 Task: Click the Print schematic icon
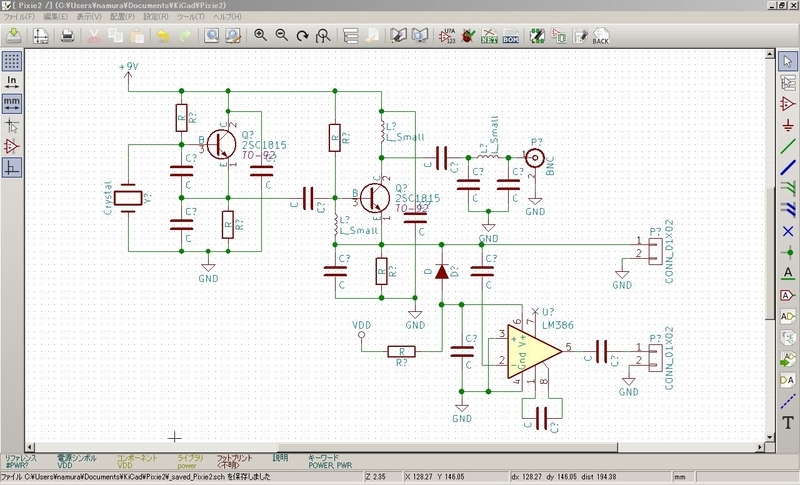[67, 37]
